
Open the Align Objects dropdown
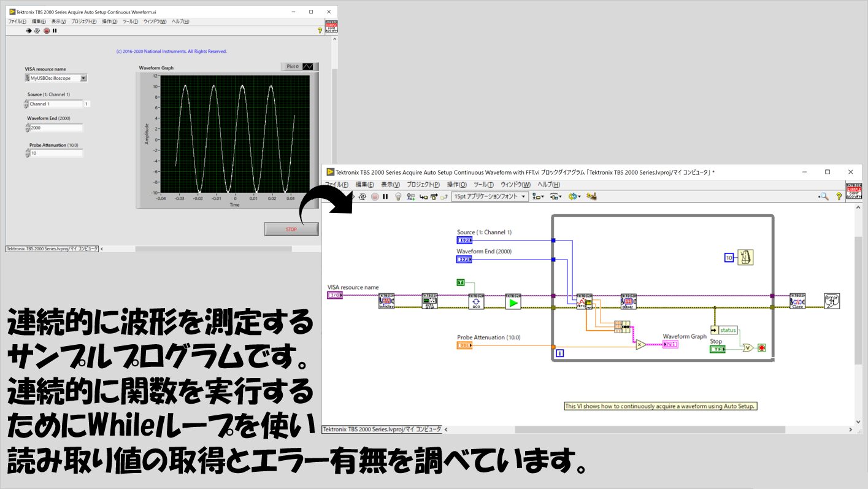point(539,196)
